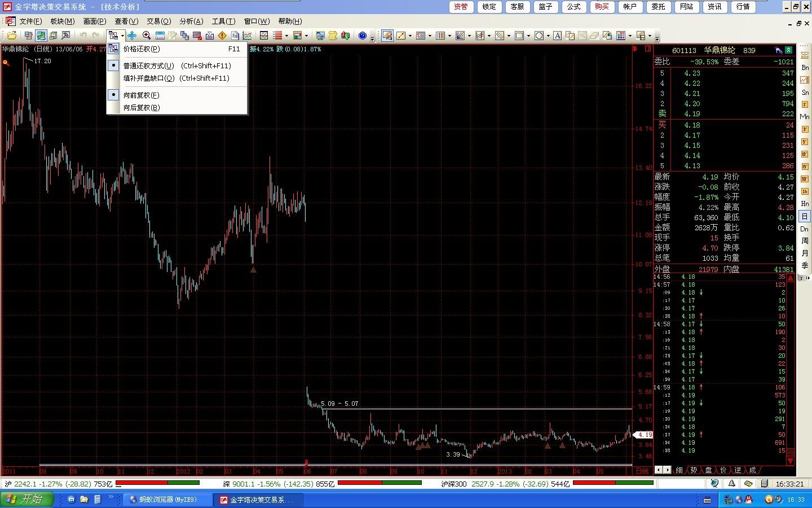Screen dimensions: 812x508
Task: Open the 分析(A) menu
Action: point(191,21)
